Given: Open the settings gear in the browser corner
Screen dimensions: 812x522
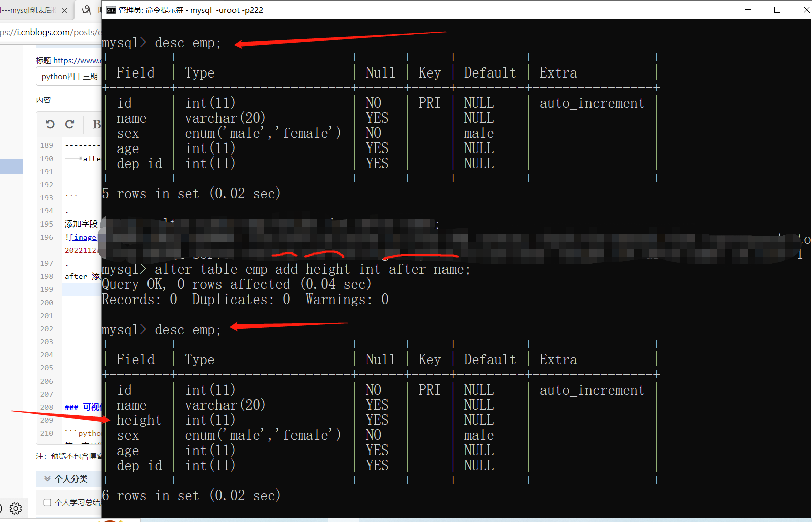Looking at the screenshot, I should click(16, 508).
